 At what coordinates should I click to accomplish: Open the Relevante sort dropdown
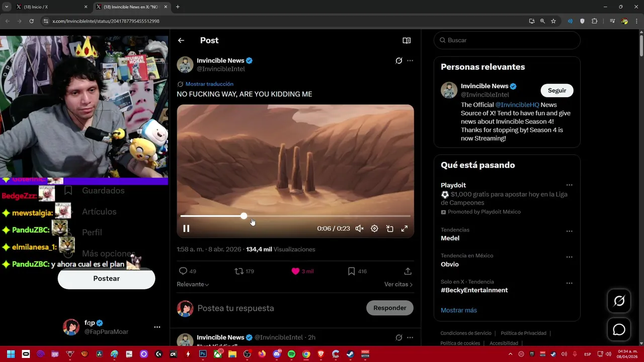point(193,284)
